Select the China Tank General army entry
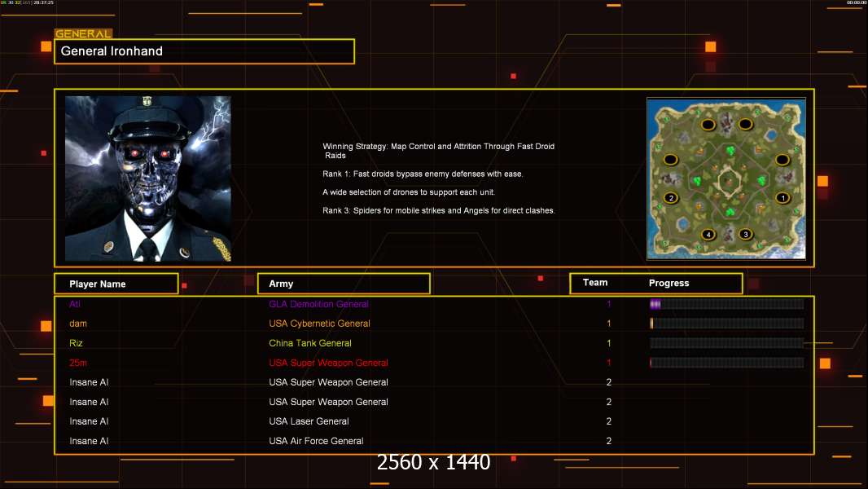868x489 pixels. click(310, 343)
